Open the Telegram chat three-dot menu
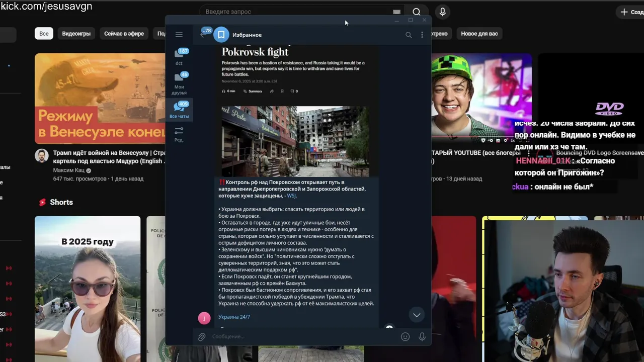The width and height of the screenshot is (644, 362). tap(422, 35)
